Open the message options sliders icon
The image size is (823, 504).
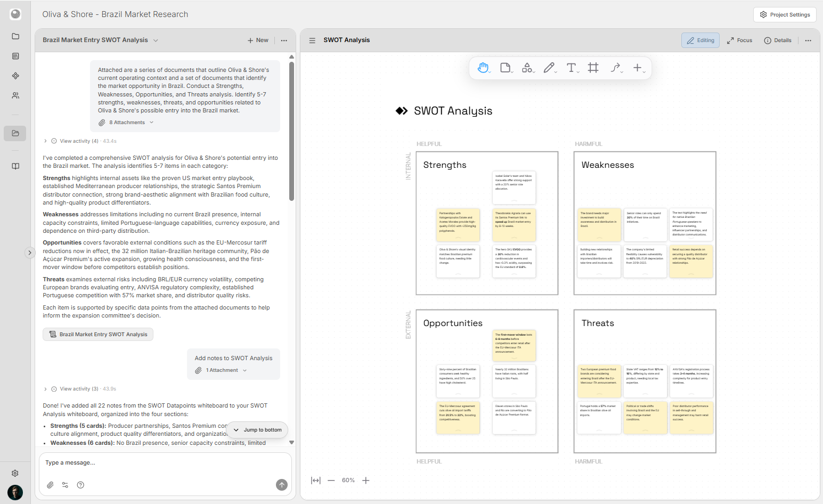click(65, 485)
